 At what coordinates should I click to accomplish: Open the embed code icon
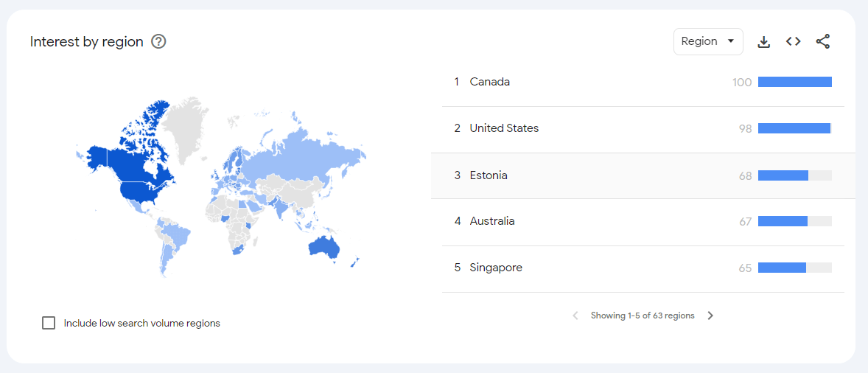(x=793, y=42)
